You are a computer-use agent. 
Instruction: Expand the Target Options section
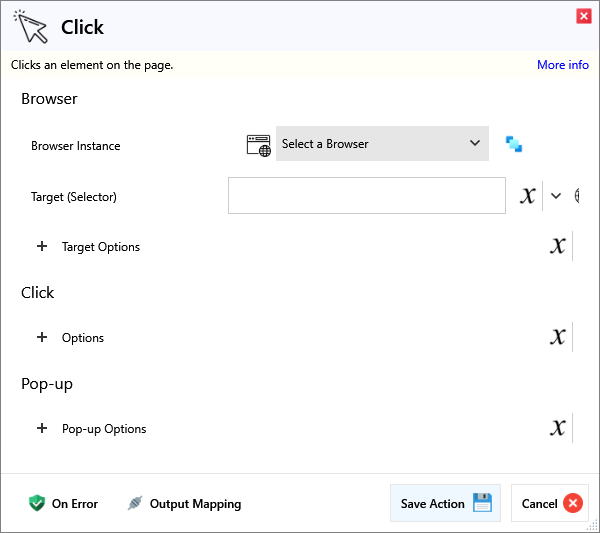point(42,246)
